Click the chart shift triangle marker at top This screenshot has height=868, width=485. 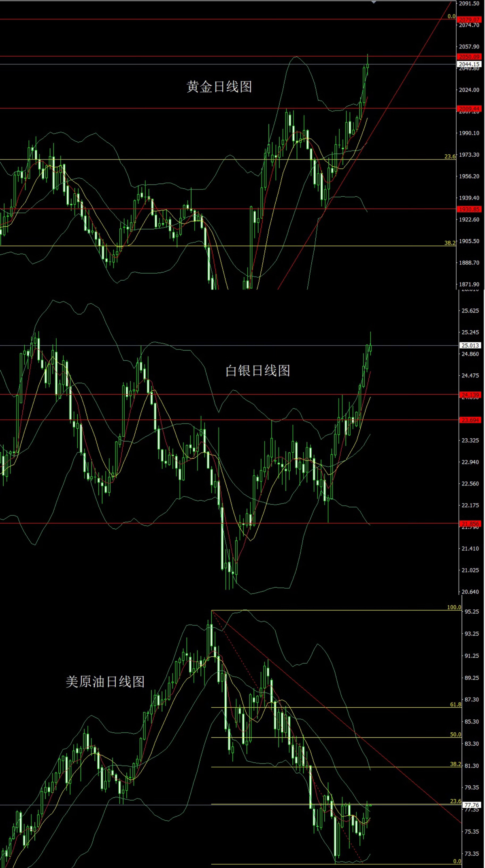(x=374, y=2)
